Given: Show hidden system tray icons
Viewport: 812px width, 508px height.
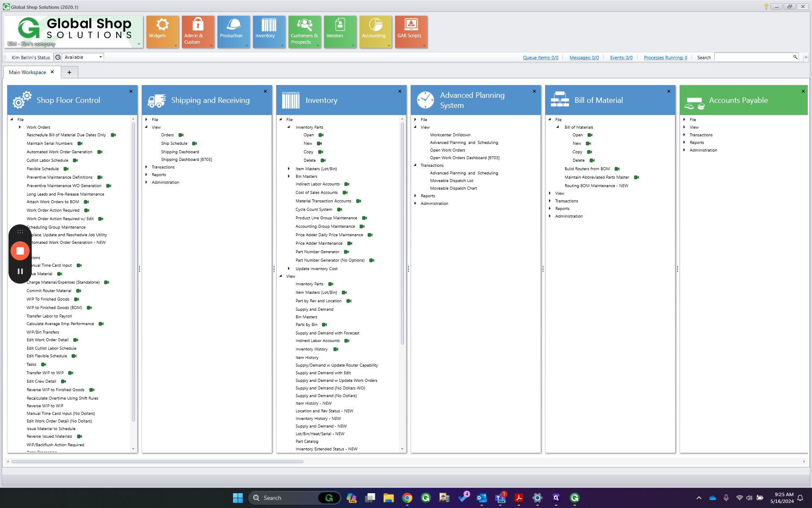Looking at the screenshot, I should 699,498.
